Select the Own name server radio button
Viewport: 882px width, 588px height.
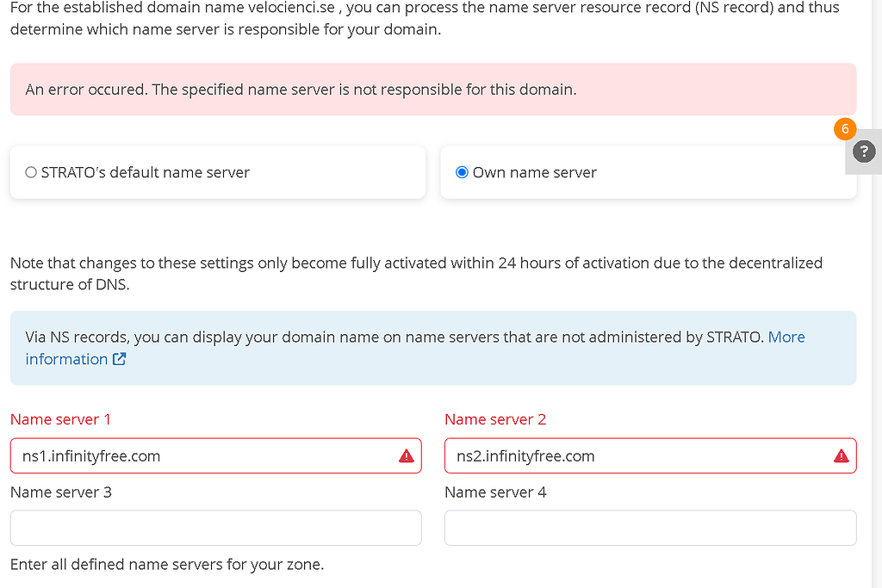coord(462,173)
